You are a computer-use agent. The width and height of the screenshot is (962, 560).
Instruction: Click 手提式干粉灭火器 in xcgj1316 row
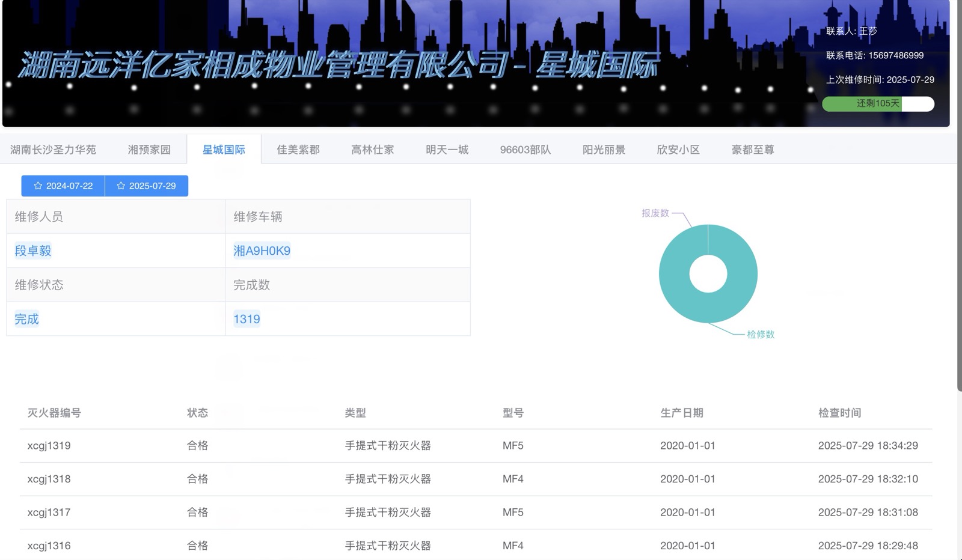(388, 546)
